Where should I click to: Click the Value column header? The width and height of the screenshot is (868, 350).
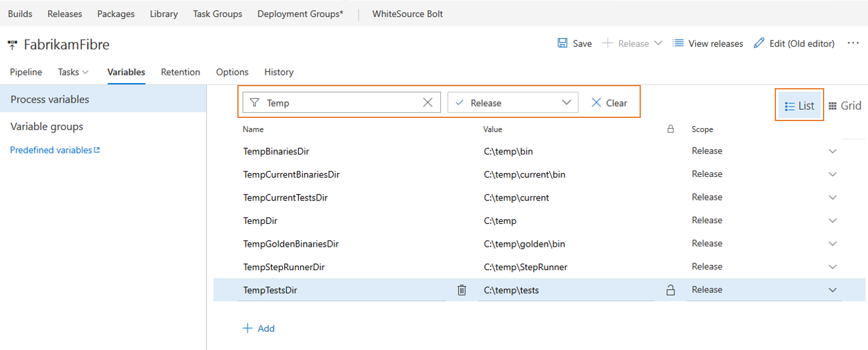click(x=492, y=129)
